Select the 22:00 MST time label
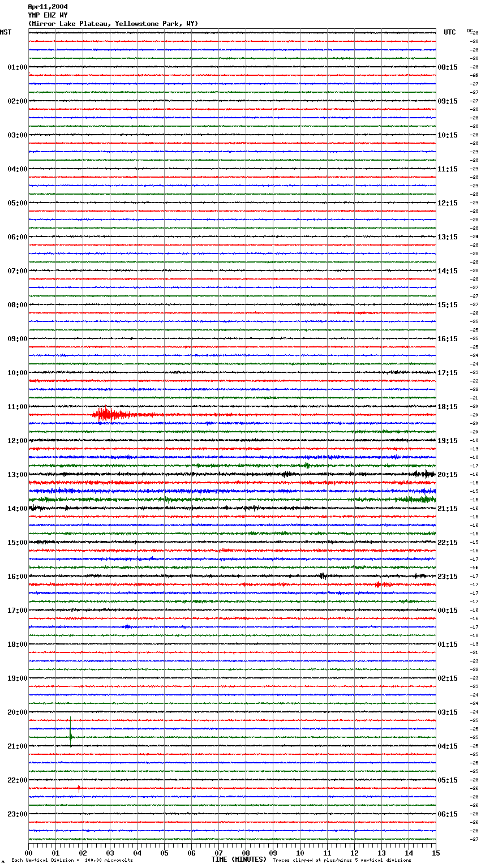This screenshot has width=481, height=868. click(18, 780)
